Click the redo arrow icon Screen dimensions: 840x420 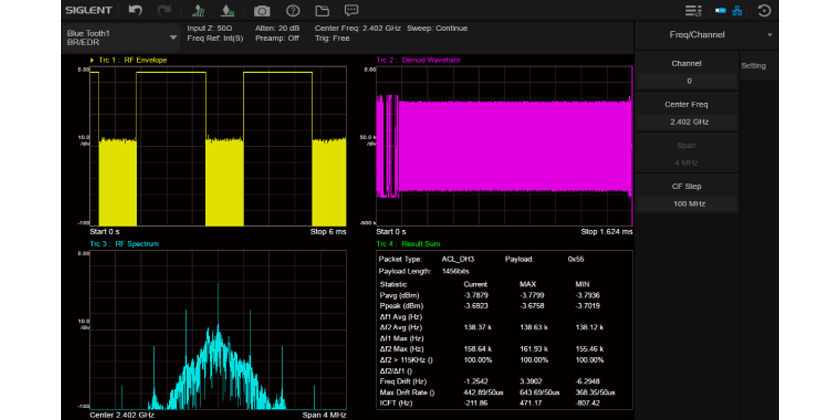coord(164,11)
